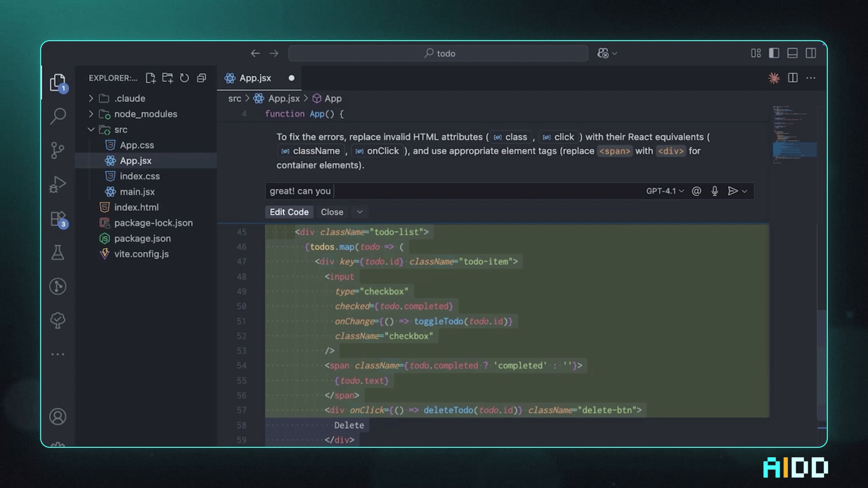The height and width of the screenshot is (488, 868).
Task: Show additional views via three dots in activity bar
Action: [58, 354]
